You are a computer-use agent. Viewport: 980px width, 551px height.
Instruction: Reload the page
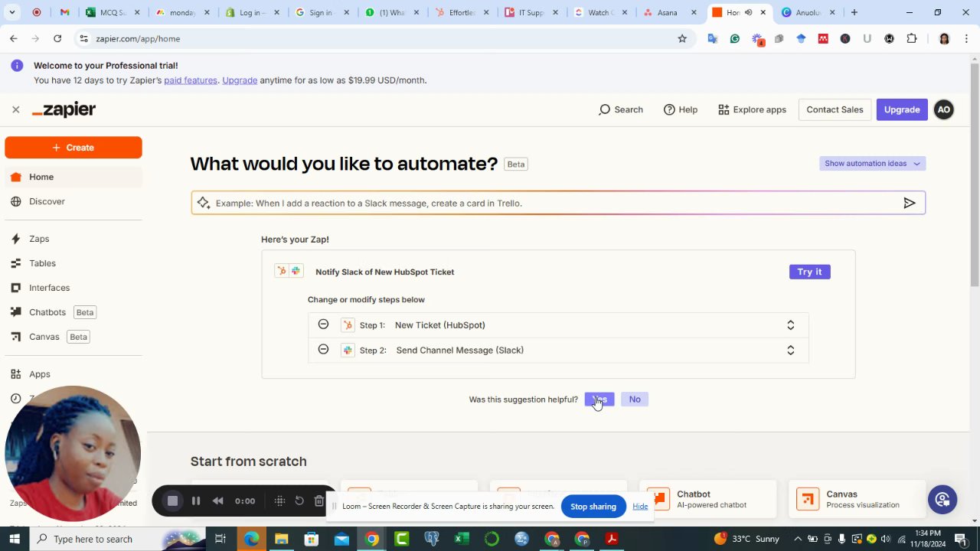coord(57,39)
